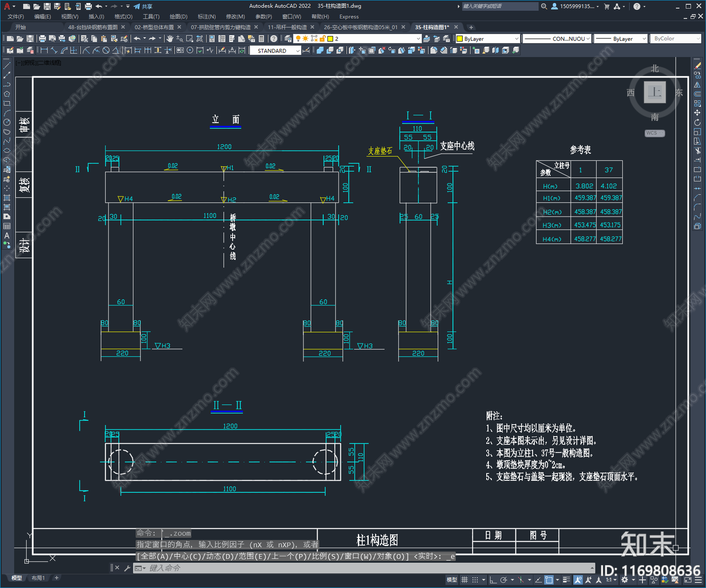Image resolution: width=706 pixels, height=588 pixels.
Task: Click the ViewCube top face 上
Action: point(655,92)
